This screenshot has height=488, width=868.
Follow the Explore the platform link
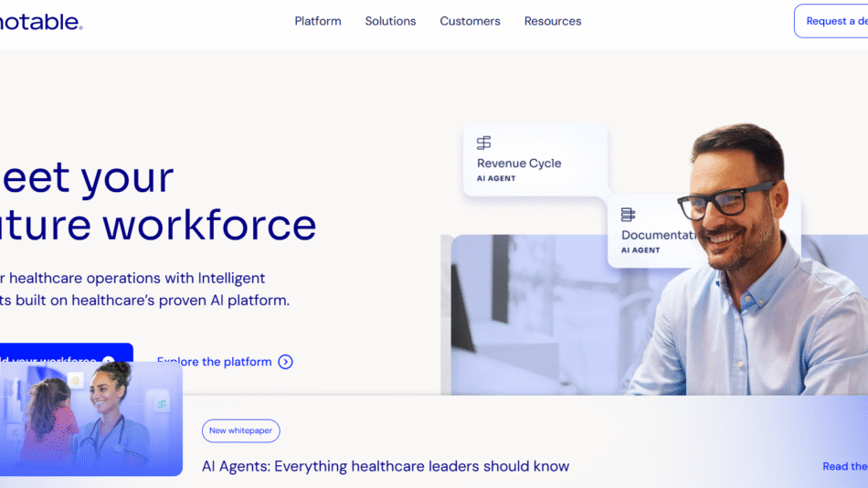point(215,362)
